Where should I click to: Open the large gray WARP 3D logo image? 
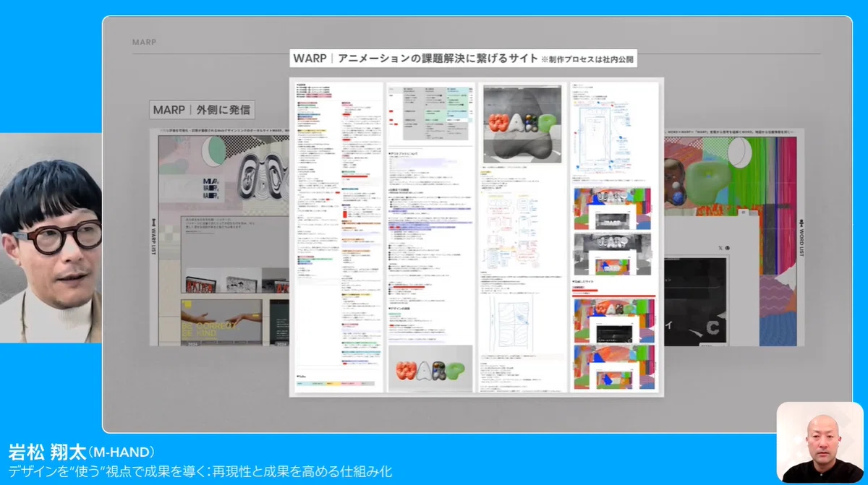[x=522, y=124]
